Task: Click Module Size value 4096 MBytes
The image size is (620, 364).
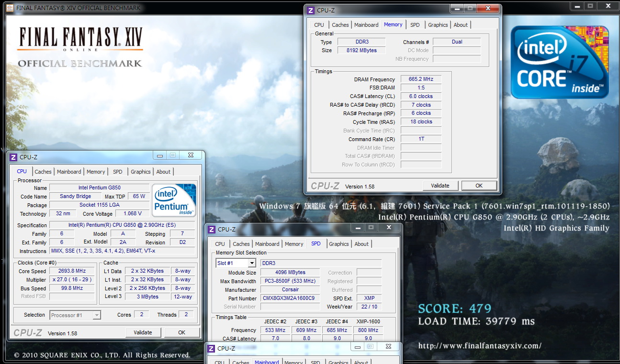Action: pos(290,273)
